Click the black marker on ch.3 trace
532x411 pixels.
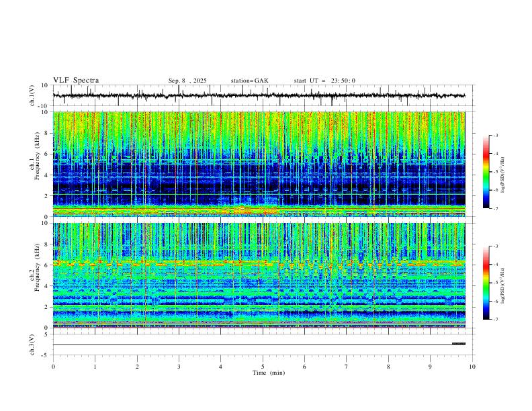coord(459,344)
